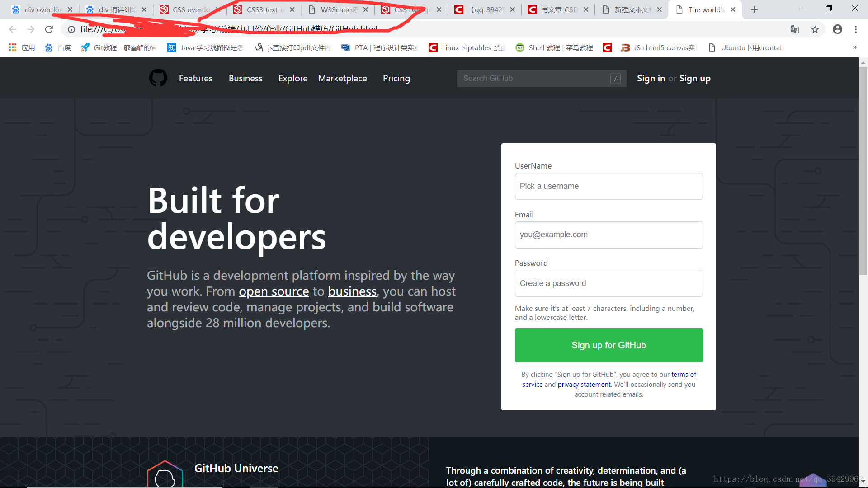Click the GitHub Universe heading
Viewport: 868px width, 488px height.
click(x=236, y=468)
